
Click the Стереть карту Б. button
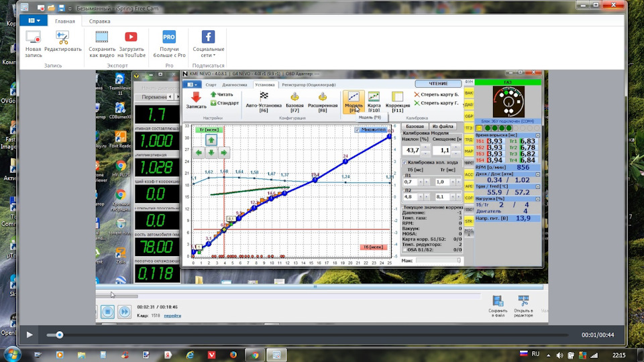point(435,95)
